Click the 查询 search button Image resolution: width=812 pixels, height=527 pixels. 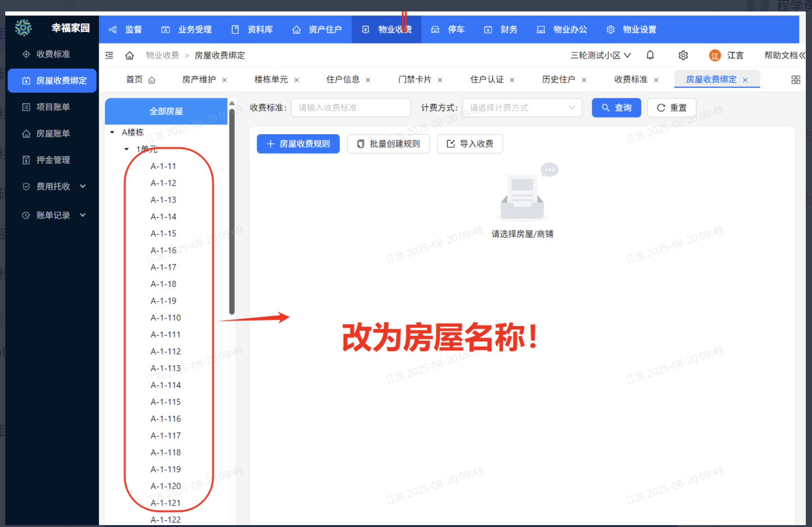tap(616, 108)
